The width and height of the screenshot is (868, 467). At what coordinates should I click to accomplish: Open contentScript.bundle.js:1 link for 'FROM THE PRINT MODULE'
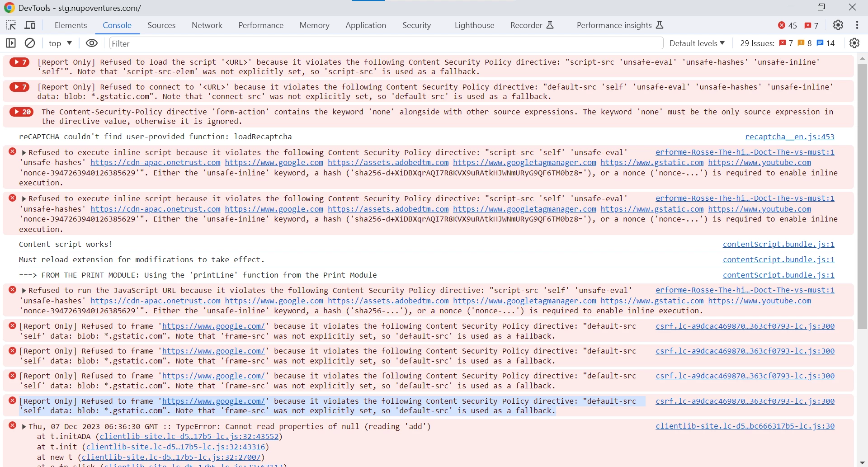pyautogui.click(x=778, y=275)
